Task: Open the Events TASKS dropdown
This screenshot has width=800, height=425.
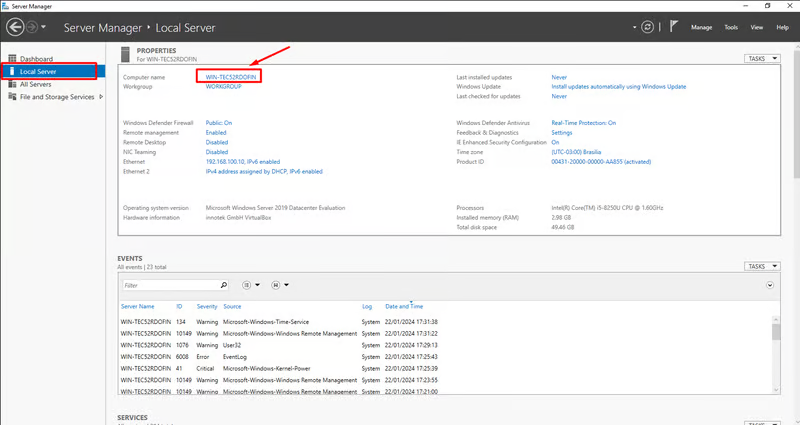Action: (760, 266)
